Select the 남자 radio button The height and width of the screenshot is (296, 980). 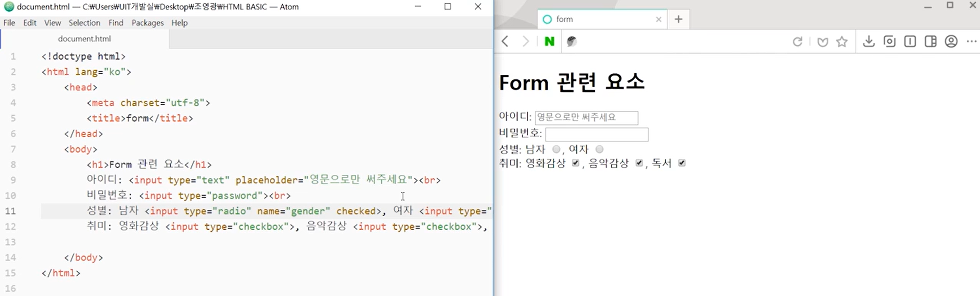[x=556, y=149]
